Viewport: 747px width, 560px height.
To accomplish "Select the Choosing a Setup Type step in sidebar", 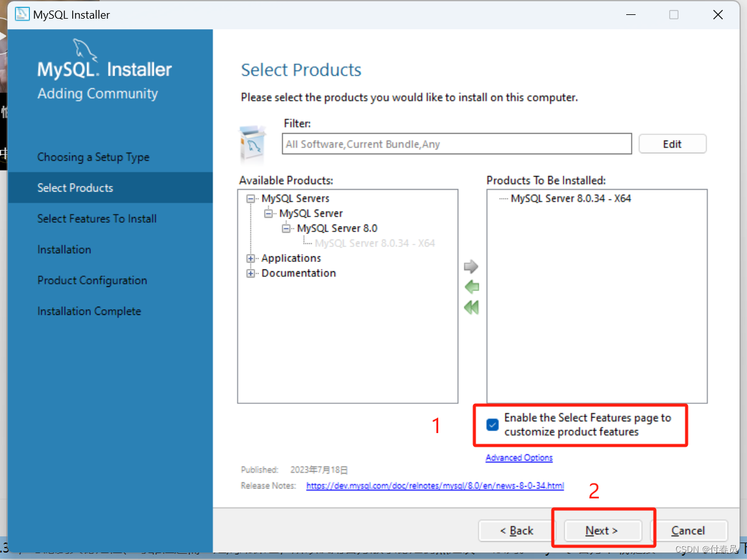I will [92, 157].
